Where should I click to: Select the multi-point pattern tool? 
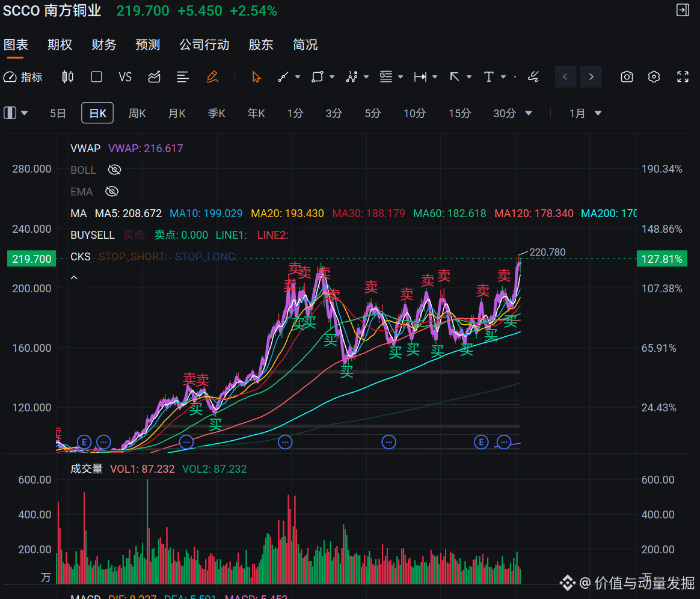pyautogui.click(x=352, y=77)
